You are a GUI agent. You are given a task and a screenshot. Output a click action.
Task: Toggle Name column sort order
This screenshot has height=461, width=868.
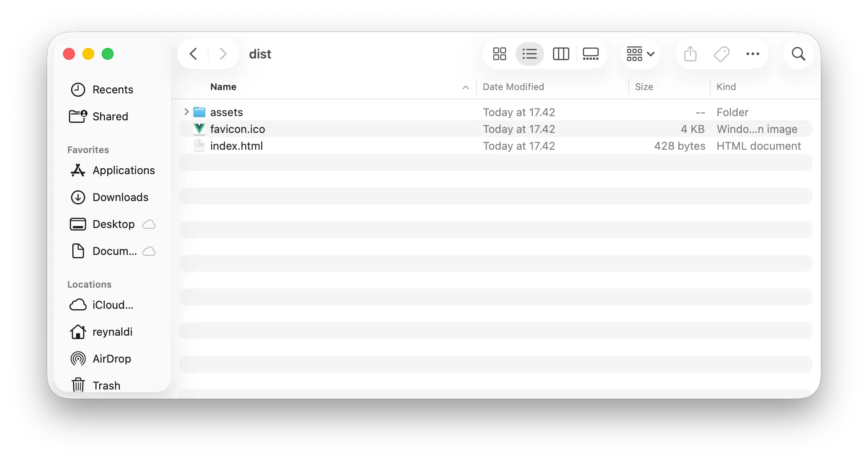(x=223, y=87)
